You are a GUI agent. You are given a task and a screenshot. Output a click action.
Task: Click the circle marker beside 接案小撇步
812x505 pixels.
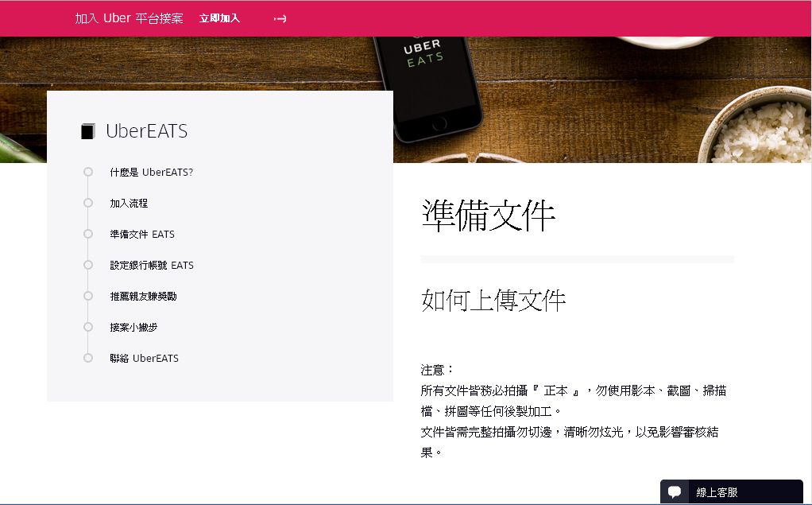click(88, 327)
